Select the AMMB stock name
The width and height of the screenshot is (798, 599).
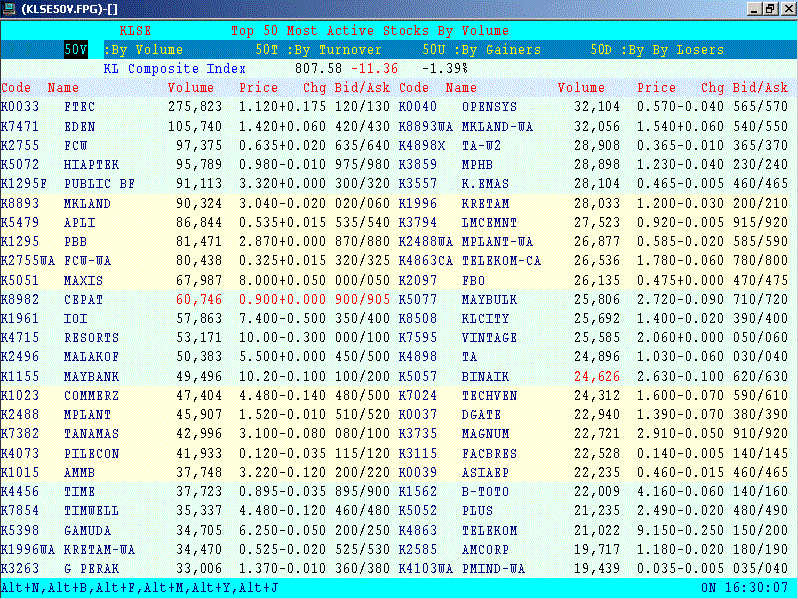80,473
